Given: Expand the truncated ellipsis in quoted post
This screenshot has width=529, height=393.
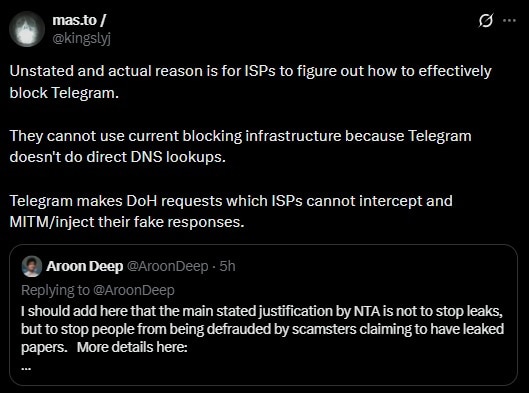Looking at the screenshot, I should [x=26, y=368].
